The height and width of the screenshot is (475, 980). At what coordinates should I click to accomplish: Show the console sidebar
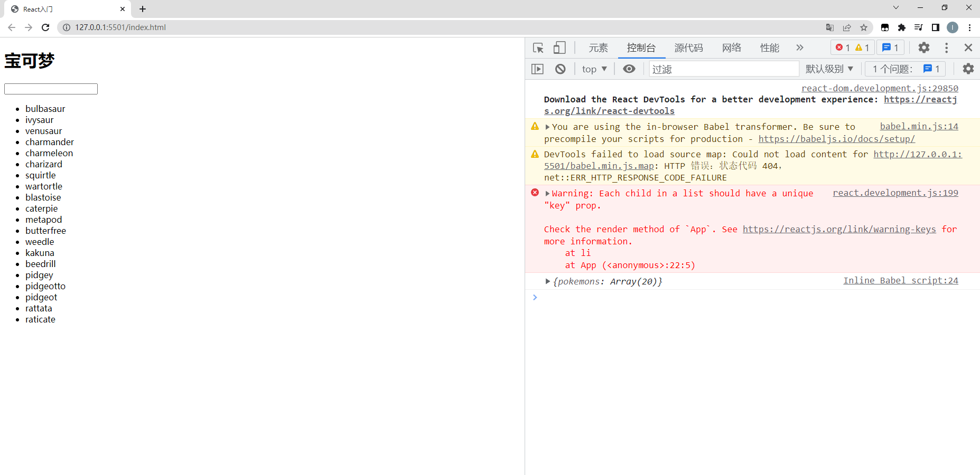[x=537, y=69]
